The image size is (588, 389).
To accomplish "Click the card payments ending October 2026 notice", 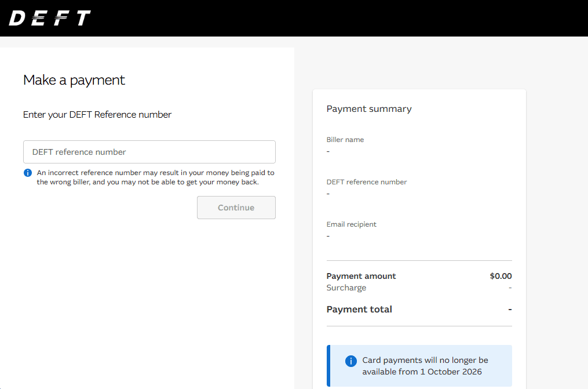I will point(419,366).
